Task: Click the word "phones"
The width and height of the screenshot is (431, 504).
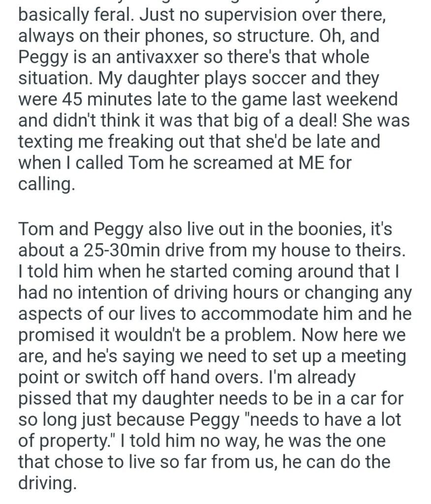Action: 157,36
